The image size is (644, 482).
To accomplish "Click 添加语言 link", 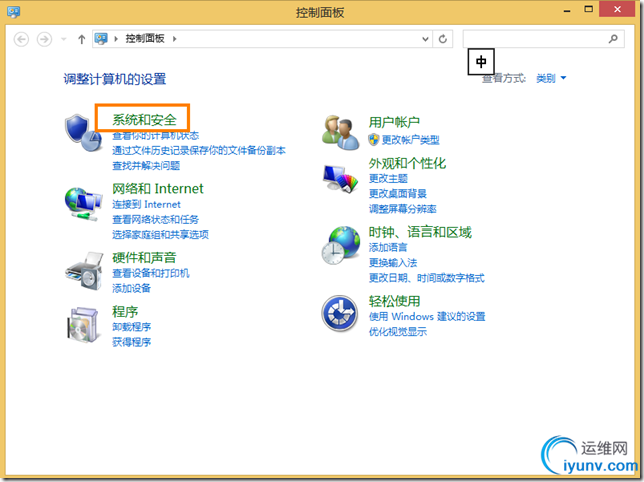I will point(388,248).
